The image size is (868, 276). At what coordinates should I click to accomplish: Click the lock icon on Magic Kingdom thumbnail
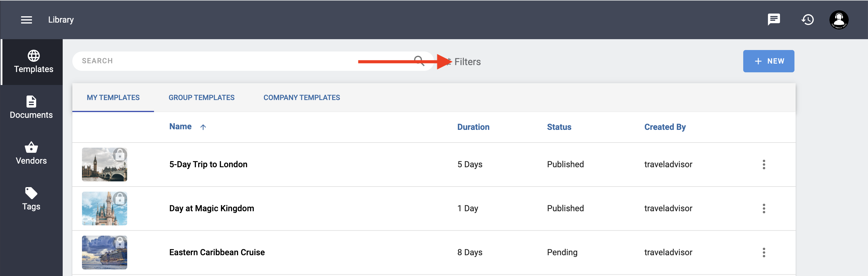pos(120,199)
